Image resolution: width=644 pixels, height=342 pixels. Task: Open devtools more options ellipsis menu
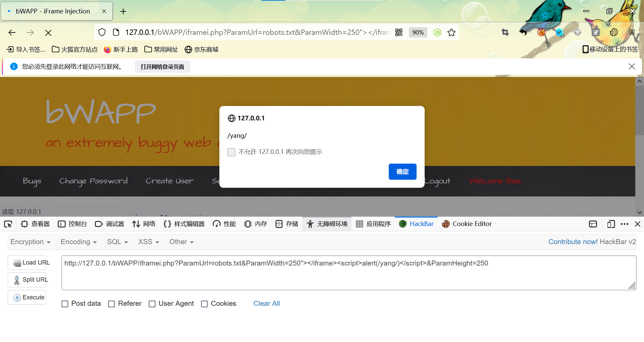(x=625, y=224)
